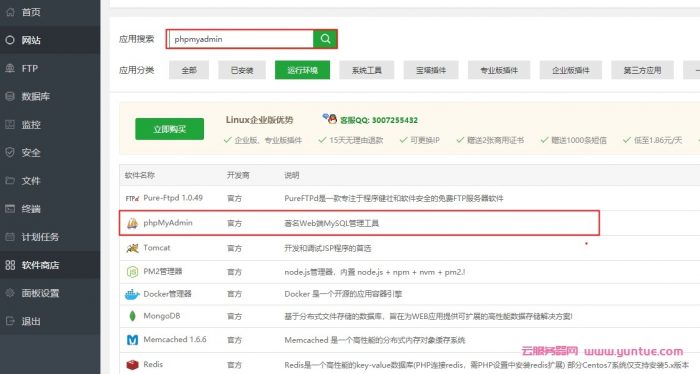
Task: Click the Pure-Ftpd FTP icon
Action: (132, 198)
